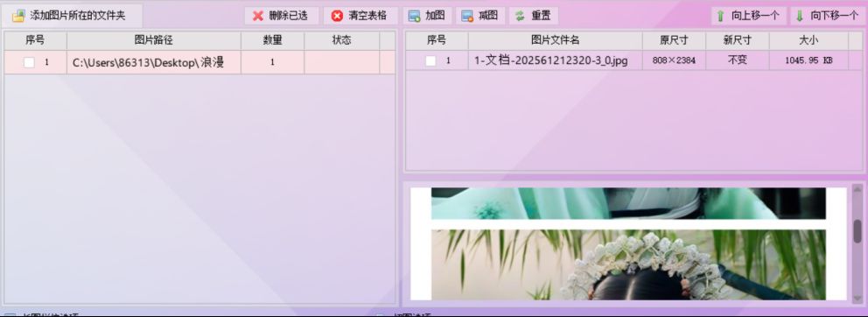Click the green down arrow icon
Viewport: 868px width, 317px height.
pyautogui.click(x=800, y=16)
